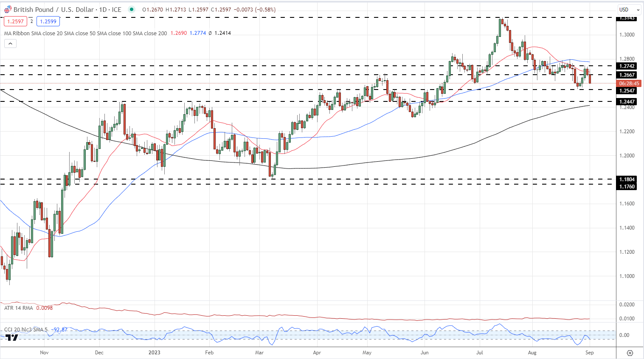Click the 1.1804 horizontal line price label
The width and height of the screenshot is (644, 359).
coord(627,179)
